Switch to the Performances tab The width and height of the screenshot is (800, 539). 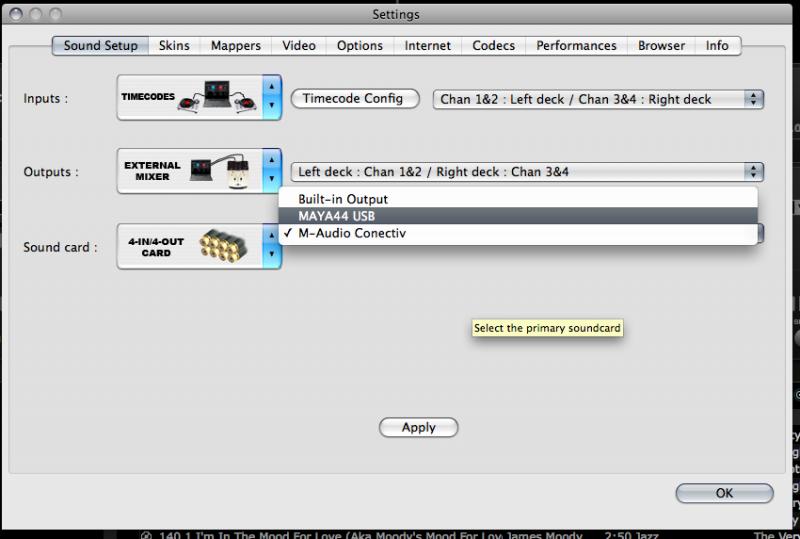click(576, 46)
